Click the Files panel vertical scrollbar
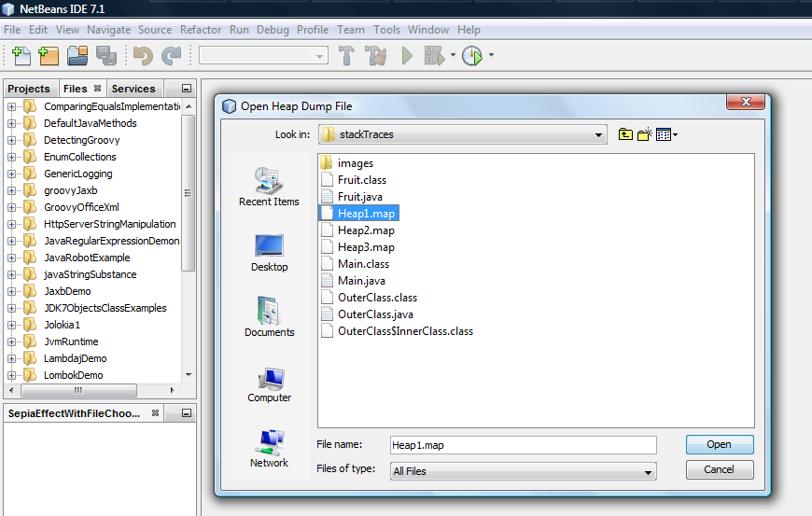812x516 pixels. [189, 192]
